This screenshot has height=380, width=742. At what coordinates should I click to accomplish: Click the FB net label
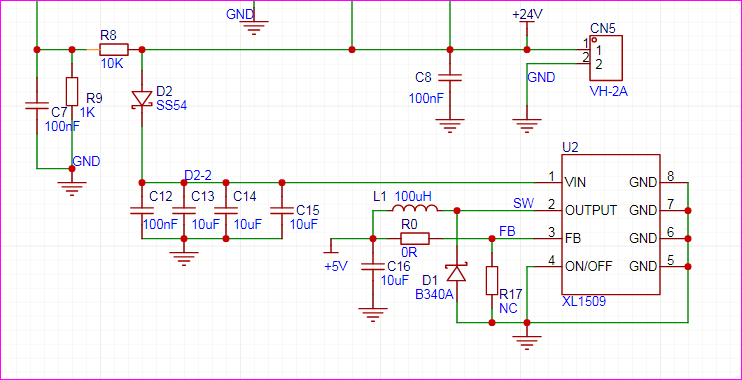tap(508, 231)
